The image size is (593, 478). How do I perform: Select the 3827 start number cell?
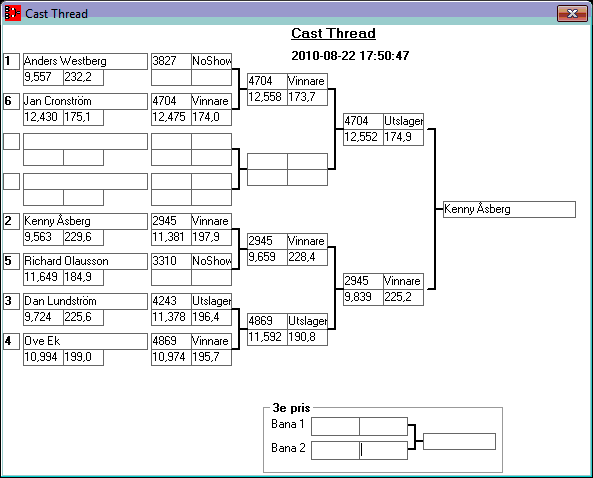(x=171, y=61)
